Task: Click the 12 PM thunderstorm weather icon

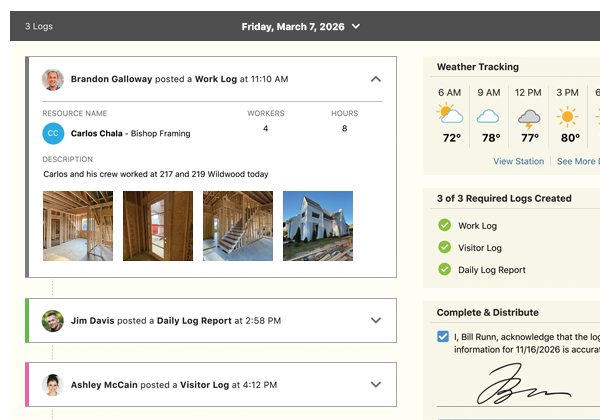Action: point(529,119)
